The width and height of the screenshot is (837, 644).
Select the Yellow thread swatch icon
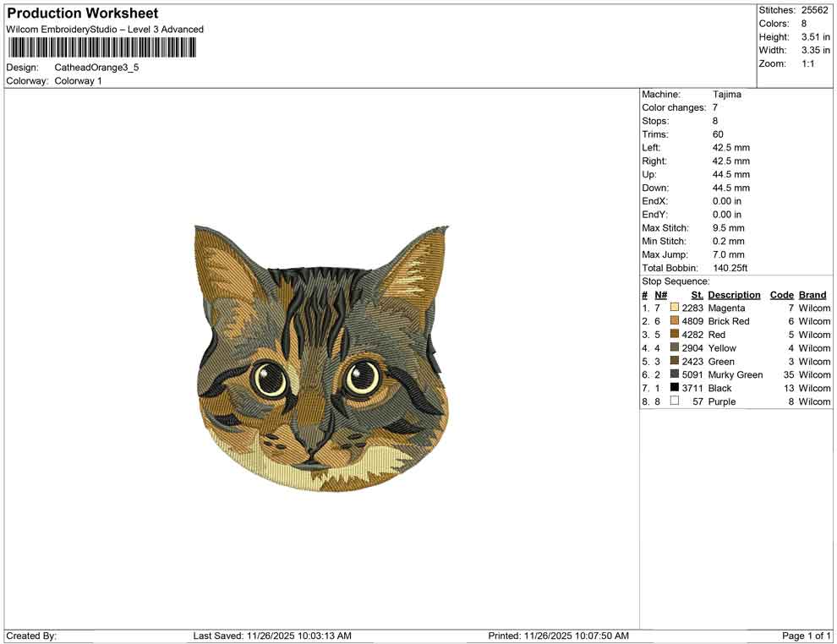673,348
